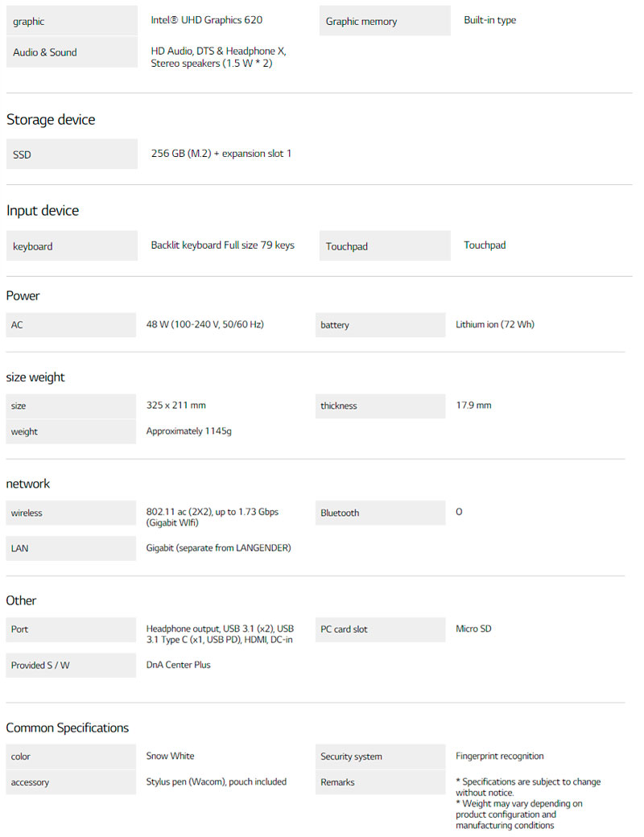644x837 pixels.
Task: Click the Power section heading
Action: click(x=23, y=296)
